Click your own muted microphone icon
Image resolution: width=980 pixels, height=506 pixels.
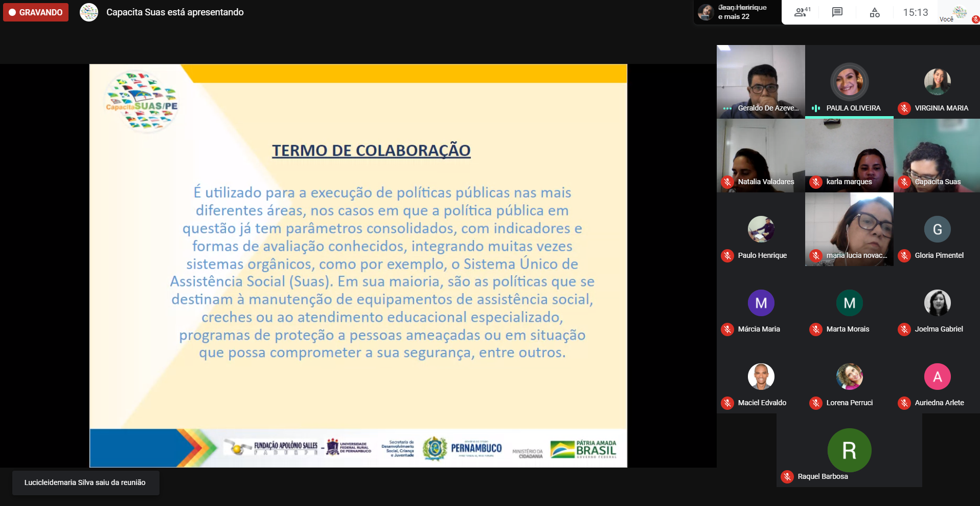tap(975, 19)
